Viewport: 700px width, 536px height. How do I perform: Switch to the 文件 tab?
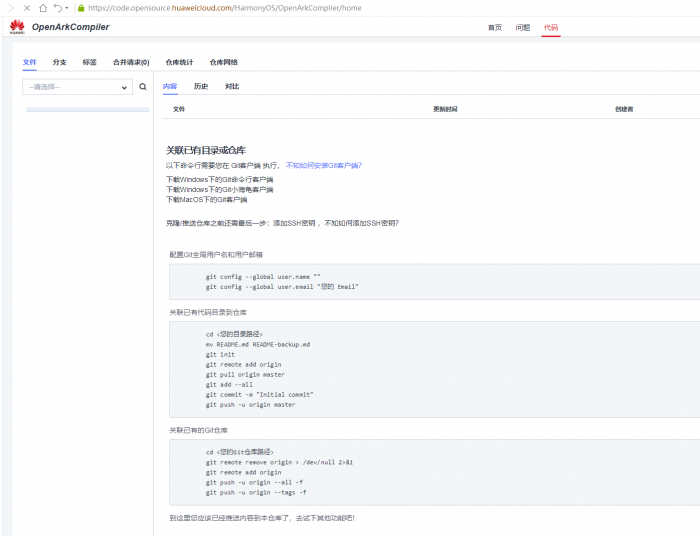click(29, 62)
